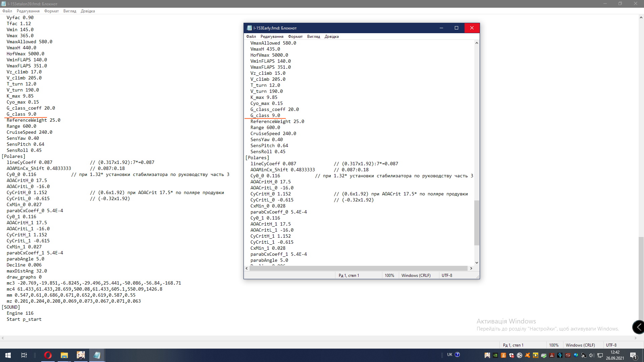Click the Notepad icon in the taskbar
Screen dimensions: 644x362
point(97,355)
